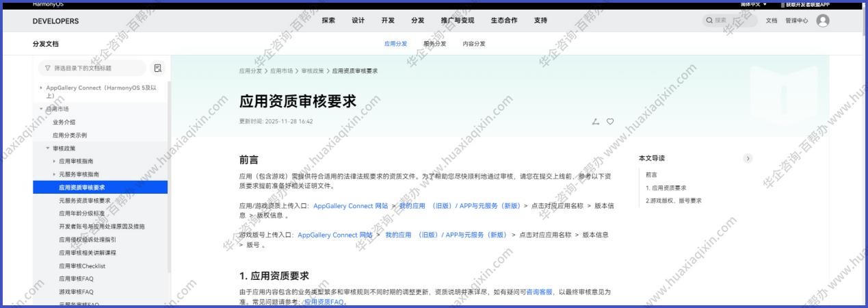
Task: Select 应用年龄分级标准 in the sidebar
Action: (82, 213)
